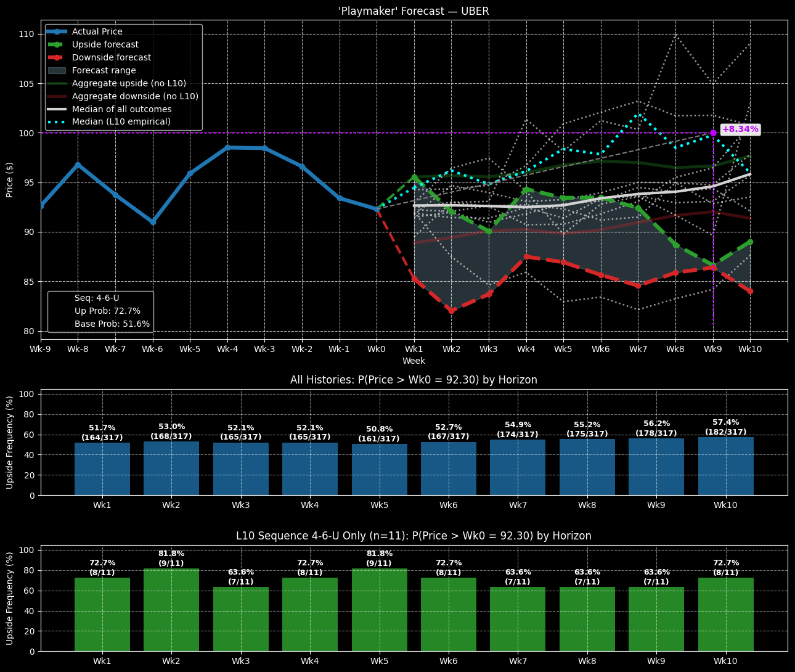Click the Wk-5 tick label on forecast chart
The image size is (795, 672).
tap(190, 349)
